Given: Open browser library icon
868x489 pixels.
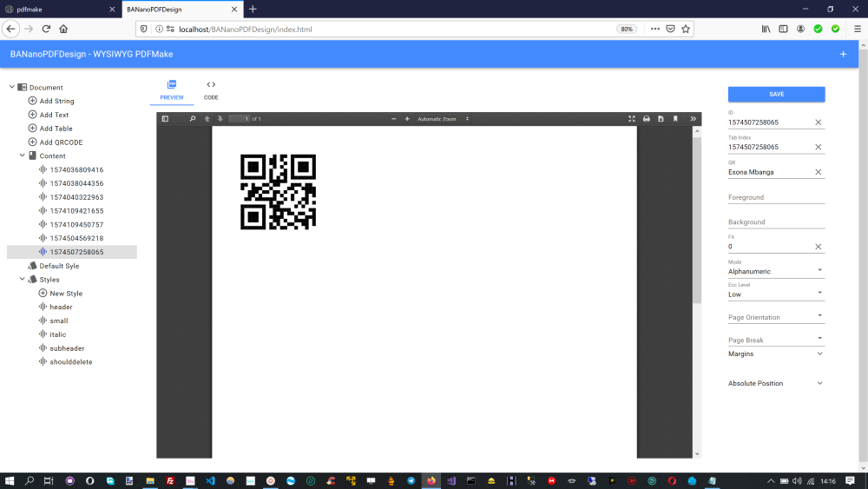Looking at the screenshot, I should (x=766, y=29).
